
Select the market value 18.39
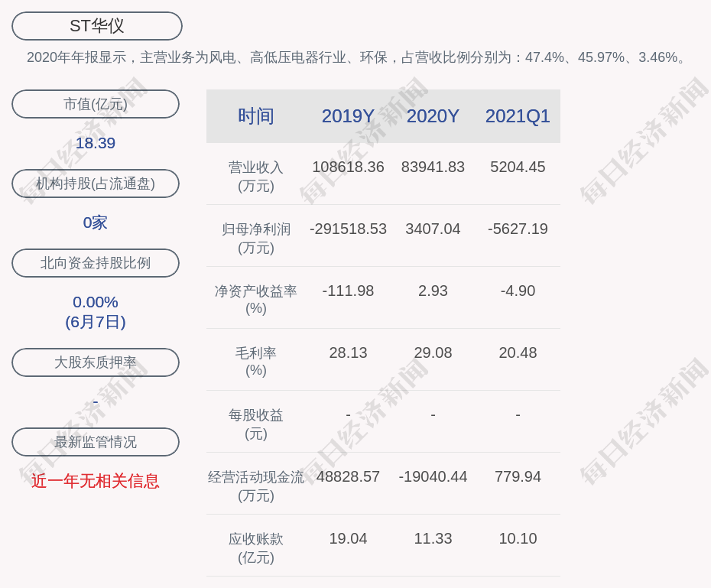point(96,143)
